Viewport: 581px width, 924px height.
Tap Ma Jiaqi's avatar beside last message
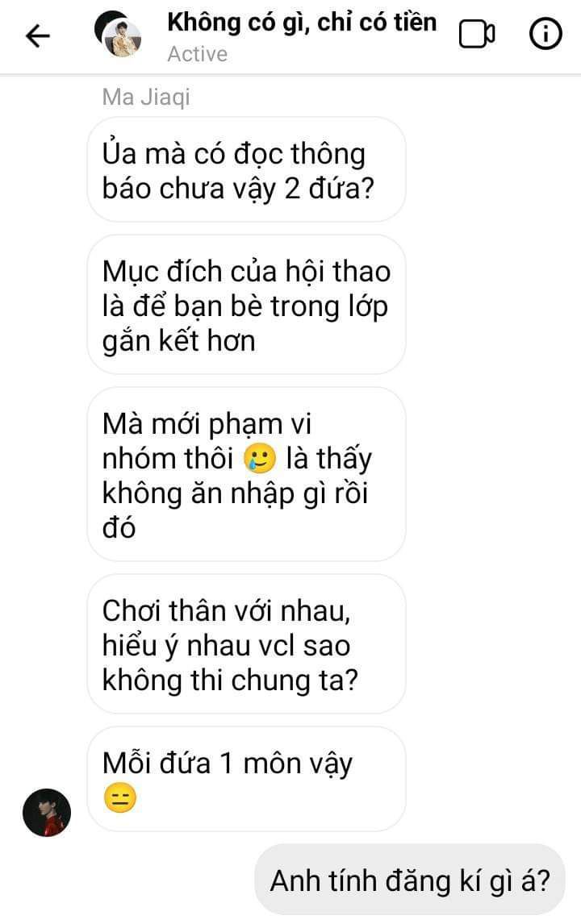click(47, 813)
